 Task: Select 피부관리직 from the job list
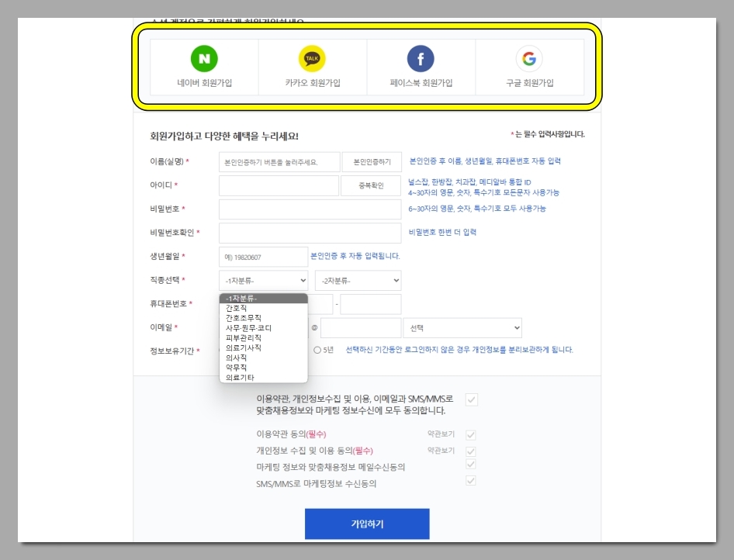coord(264,337)
